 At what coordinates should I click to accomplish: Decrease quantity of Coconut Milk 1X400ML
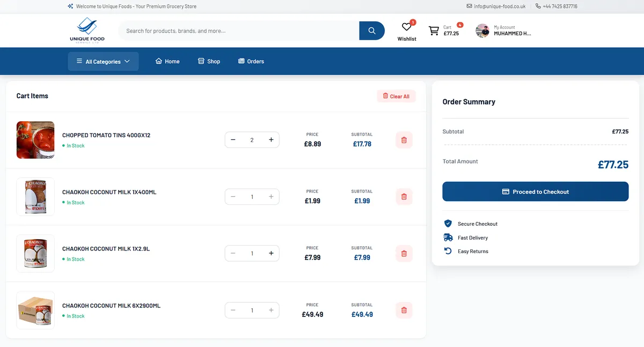233,197
